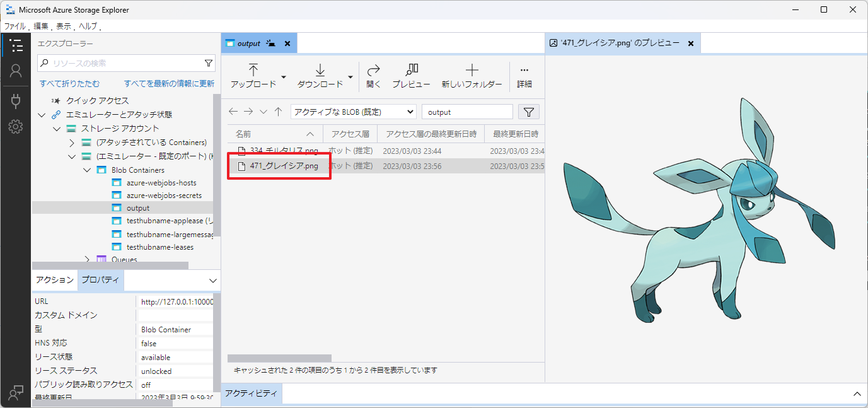Open more options via the 詳細 icon

[x=524, y=76]
